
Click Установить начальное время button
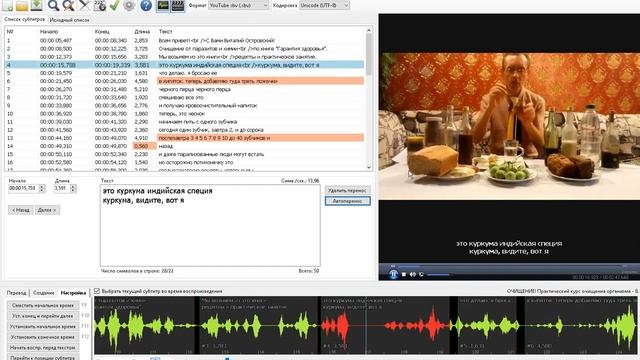43,327
